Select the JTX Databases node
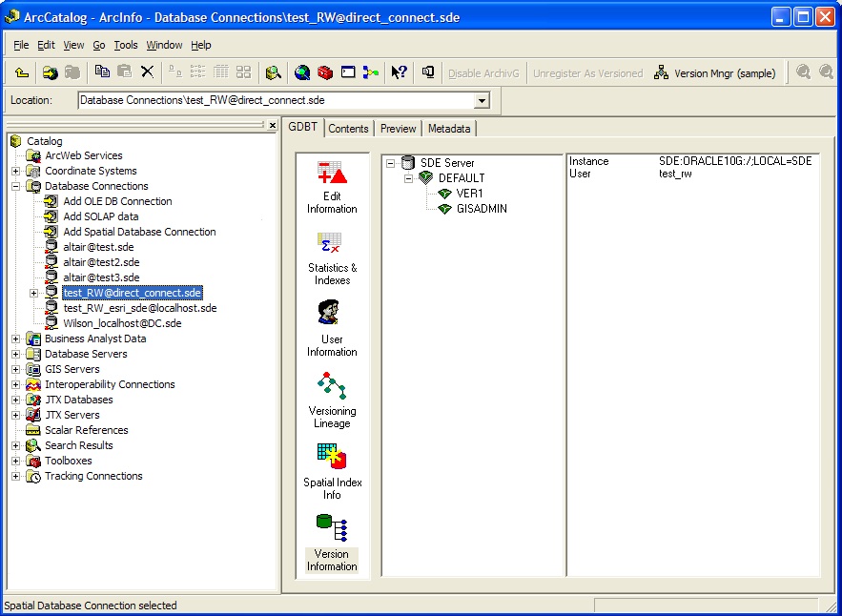 pyautogui.click(x=79, y=400)
